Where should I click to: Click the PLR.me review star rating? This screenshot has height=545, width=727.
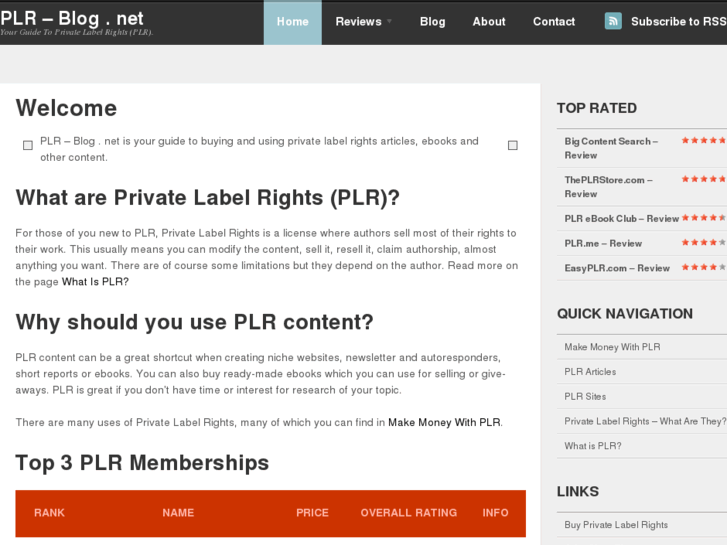tap(704, 242)
